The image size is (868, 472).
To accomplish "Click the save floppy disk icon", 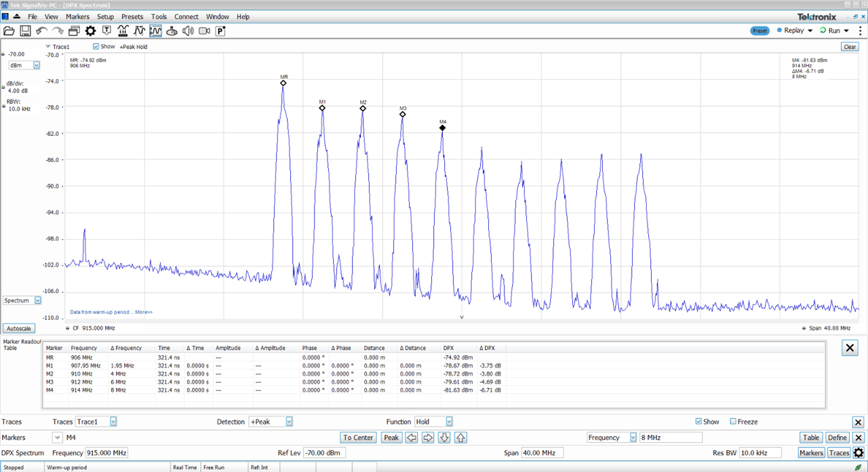I will (25, 31).
